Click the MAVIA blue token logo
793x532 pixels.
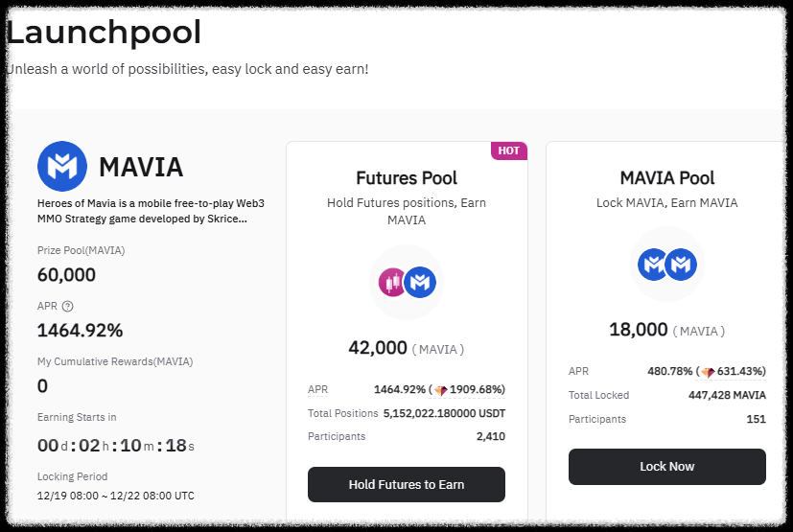click(62, 167)
